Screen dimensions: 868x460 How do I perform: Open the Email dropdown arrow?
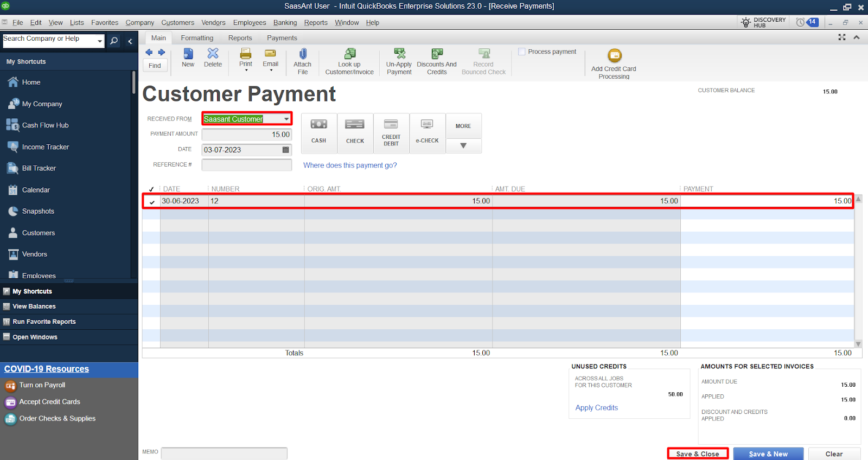271,71
